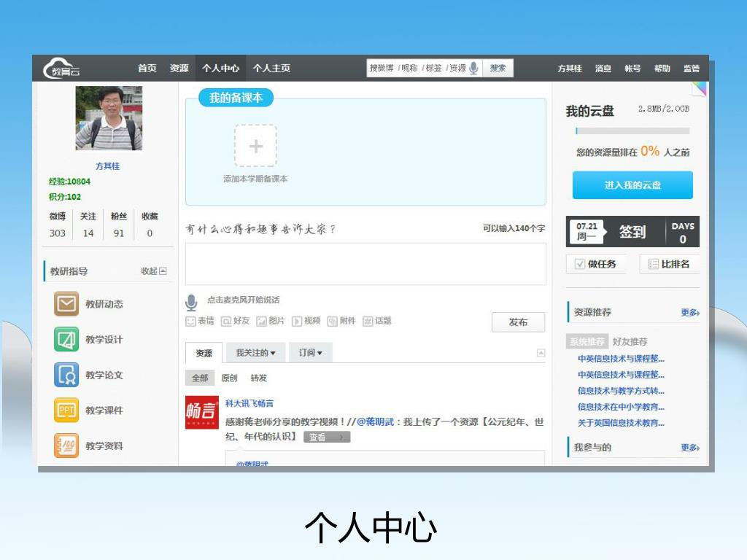747x560 pixels.
Task: Open 关于英国信息技术教育... recommended link
Action: (621, 423)
